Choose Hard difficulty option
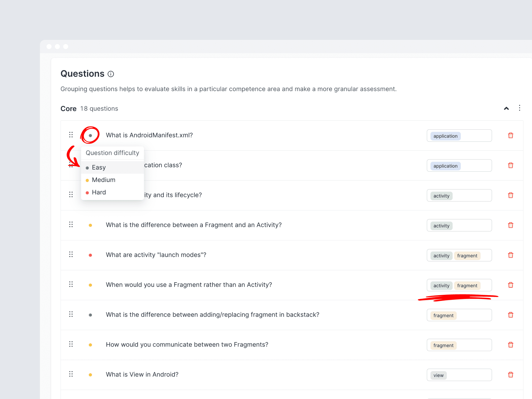Viewport: 532px width, 399px height. point(99,193)
